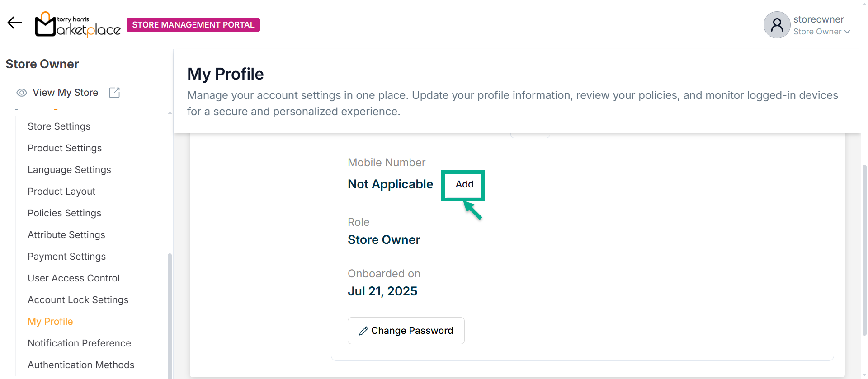Open Store Settings in sidebar
Image resolution: width=868 pixels, height=379 pixels.
point(59,126)
